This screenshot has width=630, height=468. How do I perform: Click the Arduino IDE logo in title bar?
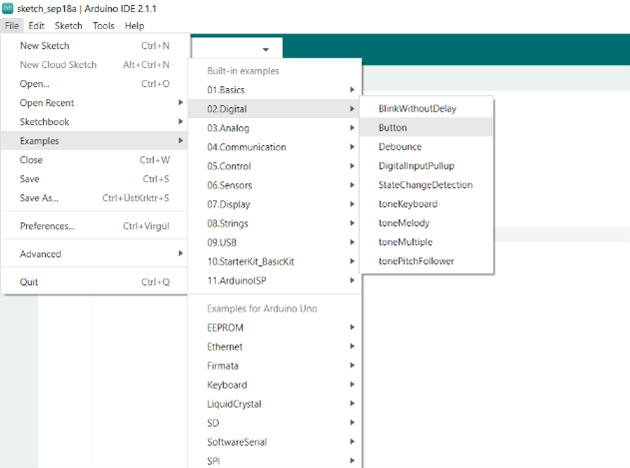[x=8, y=8]
